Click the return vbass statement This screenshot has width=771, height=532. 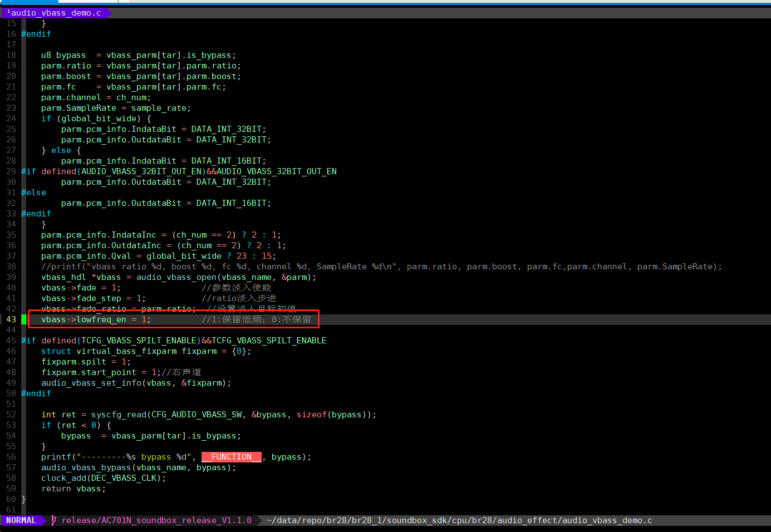tap(73, 489)
